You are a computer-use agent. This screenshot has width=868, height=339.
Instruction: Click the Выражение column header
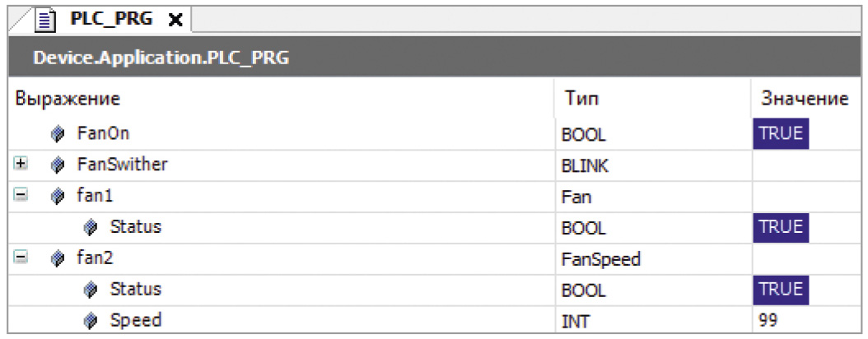tap(68, 99)
